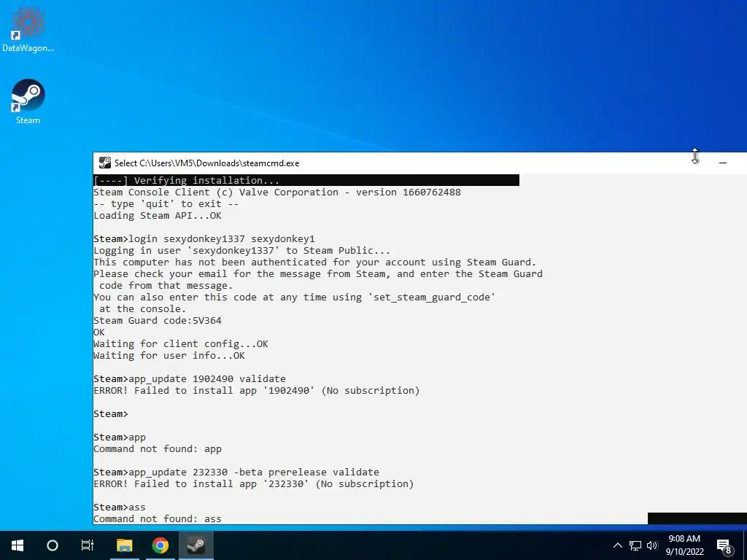747x560 pixels.
Task: Click 'Please check your email' console line
Action: pos(318,274)
